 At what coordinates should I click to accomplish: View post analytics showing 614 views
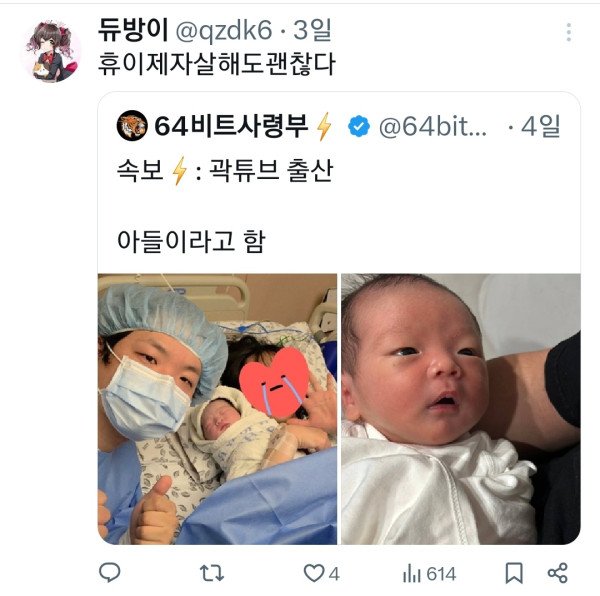(x=429, y=573)
